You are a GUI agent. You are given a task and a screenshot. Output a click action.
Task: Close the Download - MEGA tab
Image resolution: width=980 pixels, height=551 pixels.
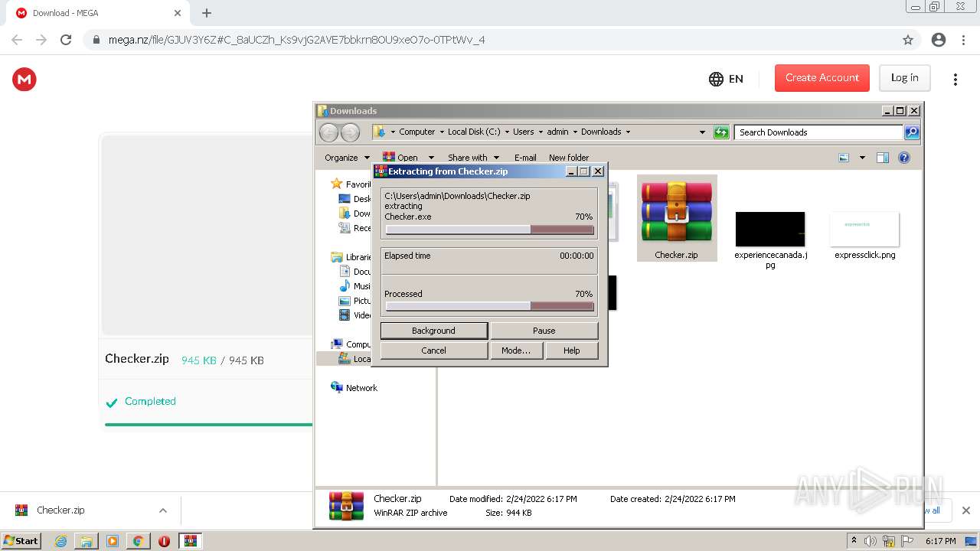point(178,13)
